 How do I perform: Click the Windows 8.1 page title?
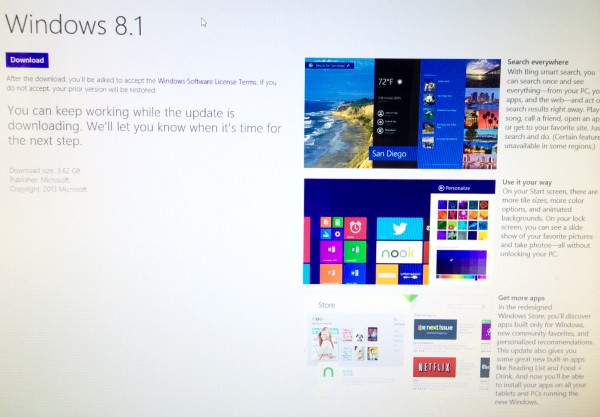(x=74, y=25)
